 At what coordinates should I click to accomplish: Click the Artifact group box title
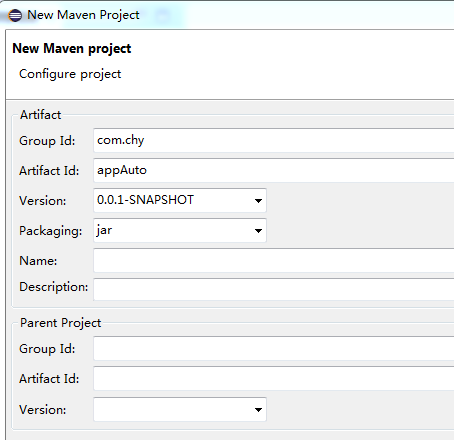(40, 115)
